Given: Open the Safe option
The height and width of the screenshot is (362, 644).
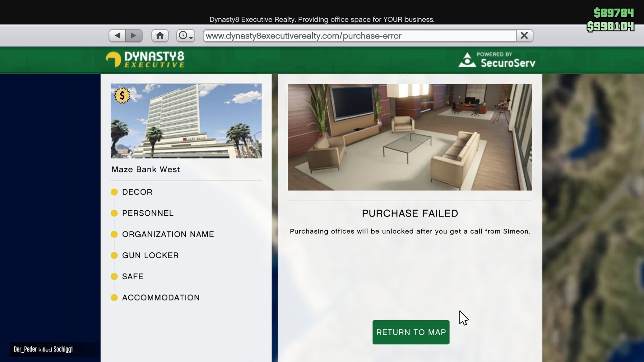Looking at the screenshot, I should click(x=132, y=277).
